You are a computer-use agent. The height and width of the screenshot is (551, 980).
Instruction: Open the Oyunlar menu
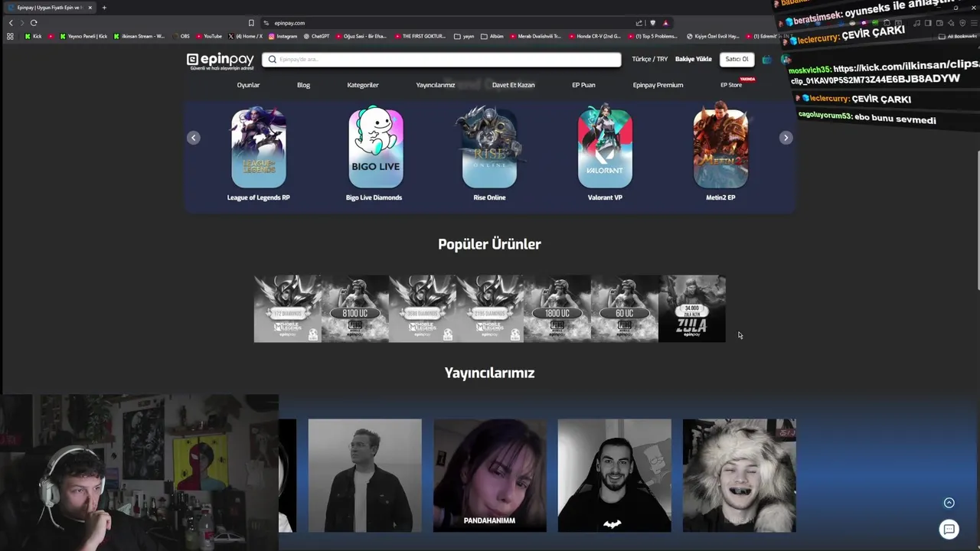[248, 85]
